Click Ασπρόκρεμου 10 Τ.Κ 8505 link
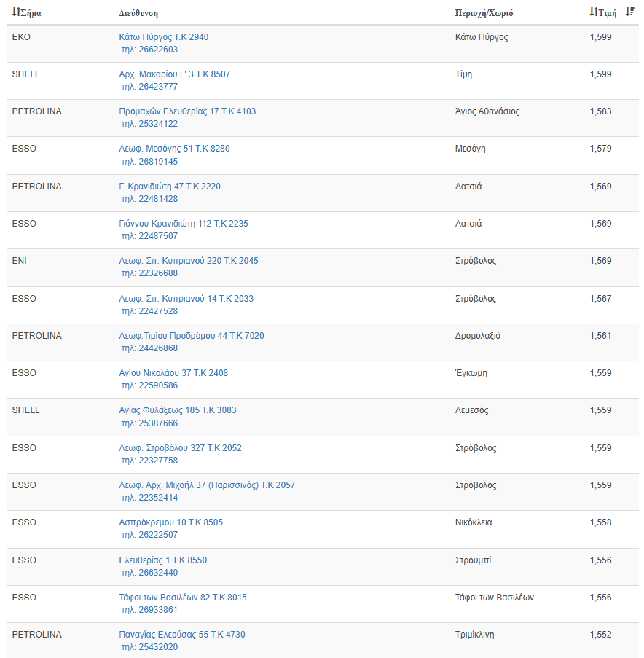Viewport: 644px width, 658px height. point(171,522)
